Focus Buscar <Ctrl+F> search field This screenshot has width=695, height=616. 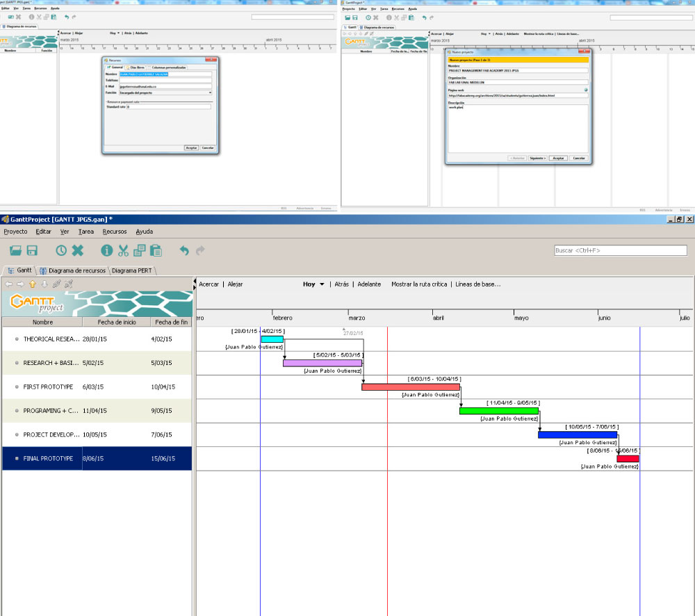(621, 250)
